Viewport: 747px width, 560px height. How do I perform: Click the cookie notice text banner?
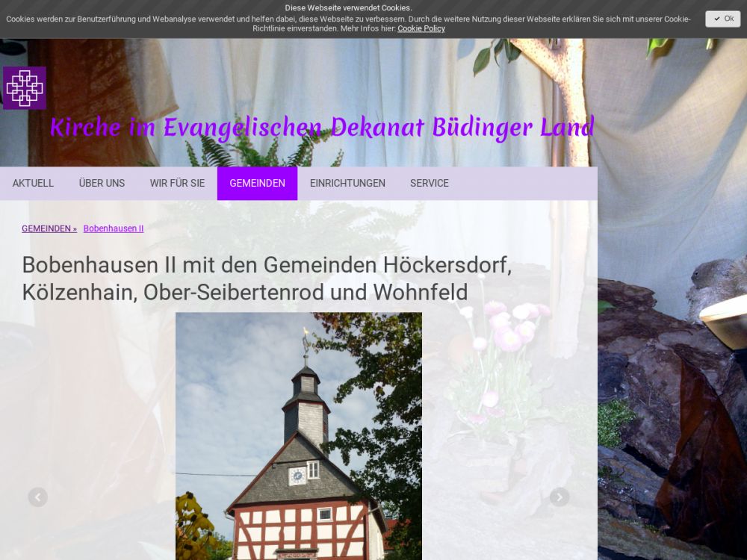[x=348, y=19]
